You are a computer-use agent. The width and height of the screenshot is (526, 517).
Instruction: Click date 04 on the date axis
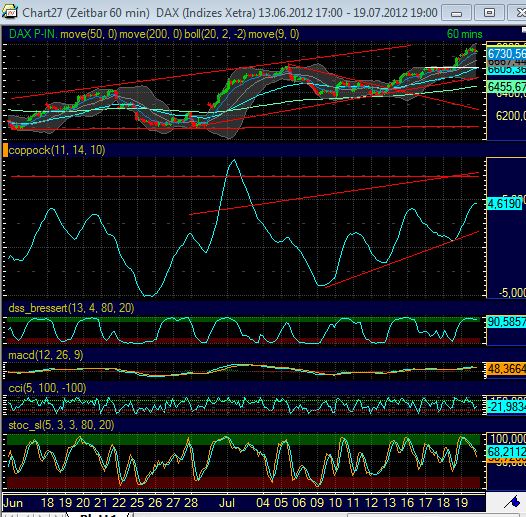point(263,503)
